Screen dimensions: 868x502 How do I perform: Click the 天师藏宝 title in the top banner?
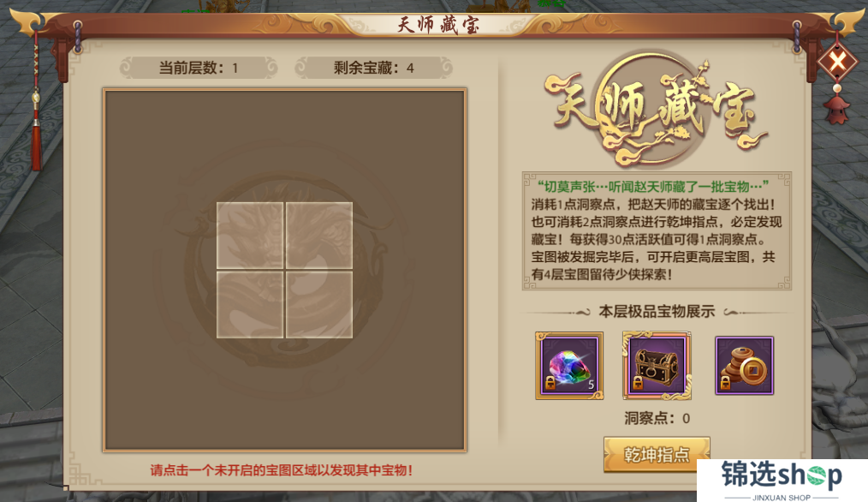point(437,25)
